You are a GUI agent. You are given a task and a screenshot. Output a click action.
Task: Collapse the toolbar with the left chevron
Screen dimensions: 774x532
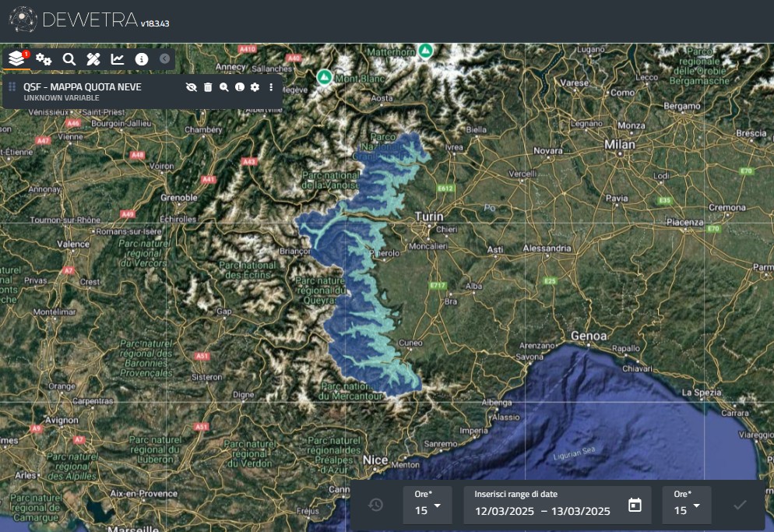(x=164, y=58)
